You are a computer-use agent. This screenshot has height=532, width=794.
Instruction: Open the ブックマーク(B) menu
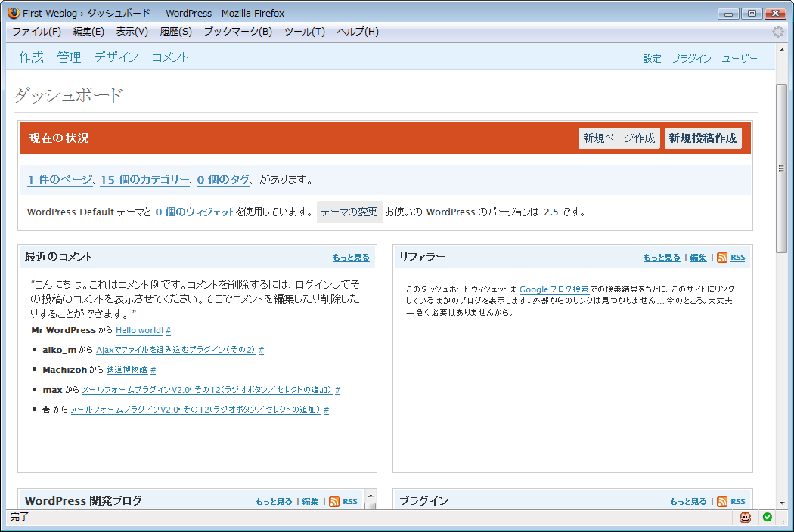click(x=238, y=32)
